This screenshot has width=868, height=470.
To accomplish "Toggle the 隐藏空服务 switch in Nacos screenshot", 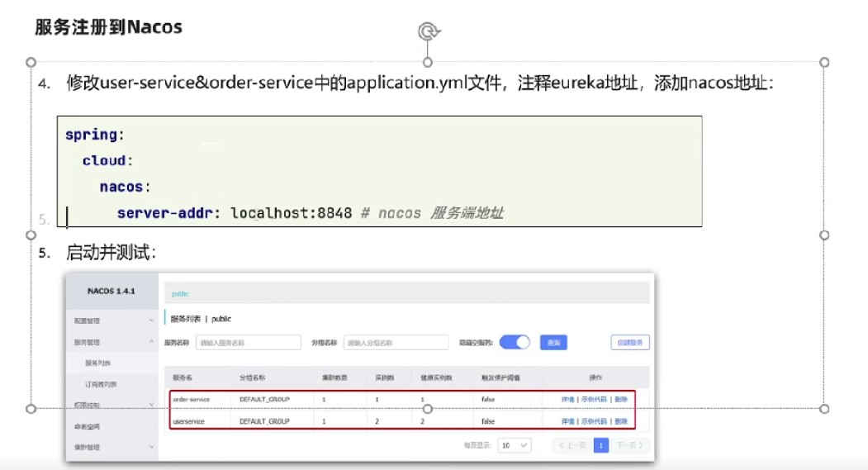I will tap(515, 342).
